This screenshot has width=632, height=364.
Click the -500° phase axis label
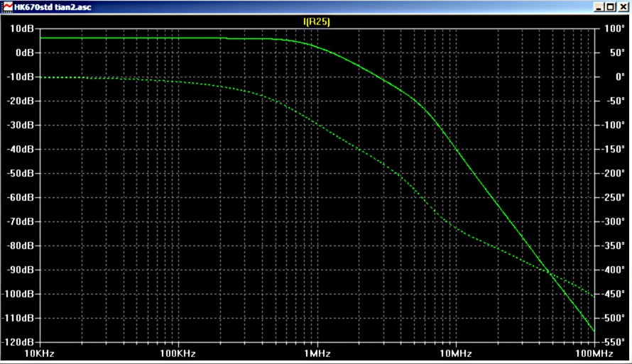(613, 318)
